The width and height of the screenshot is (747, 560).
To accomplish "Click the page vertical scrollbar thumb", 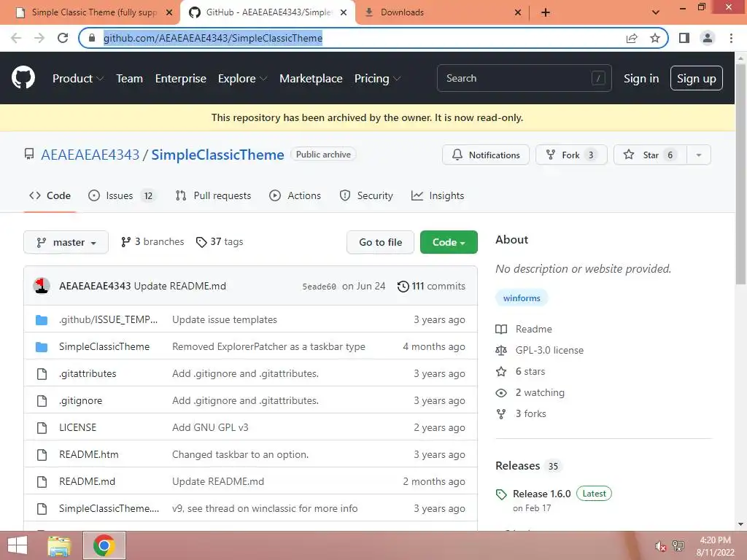I will pyautogui.click(x=740, y=174).
